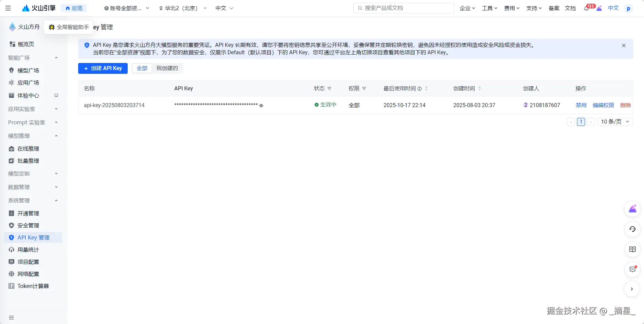This screenshot has width=644, height=324.
Task: Sort by 最后使用时间
Action: (x=426, y=89)
